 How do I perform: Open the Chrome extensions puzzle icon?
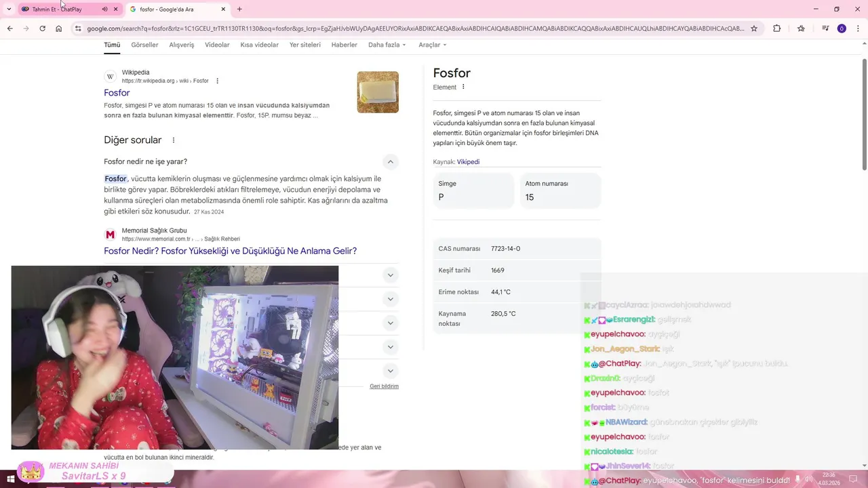777,28
